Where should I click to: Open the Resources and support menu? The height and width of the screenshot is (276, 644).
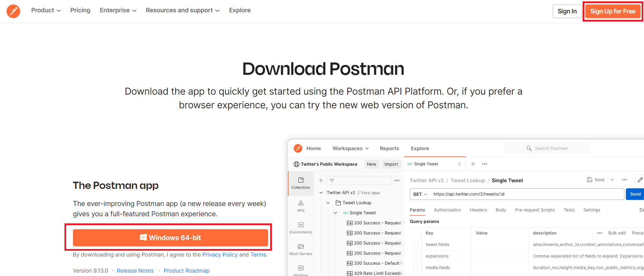[182, 10]
